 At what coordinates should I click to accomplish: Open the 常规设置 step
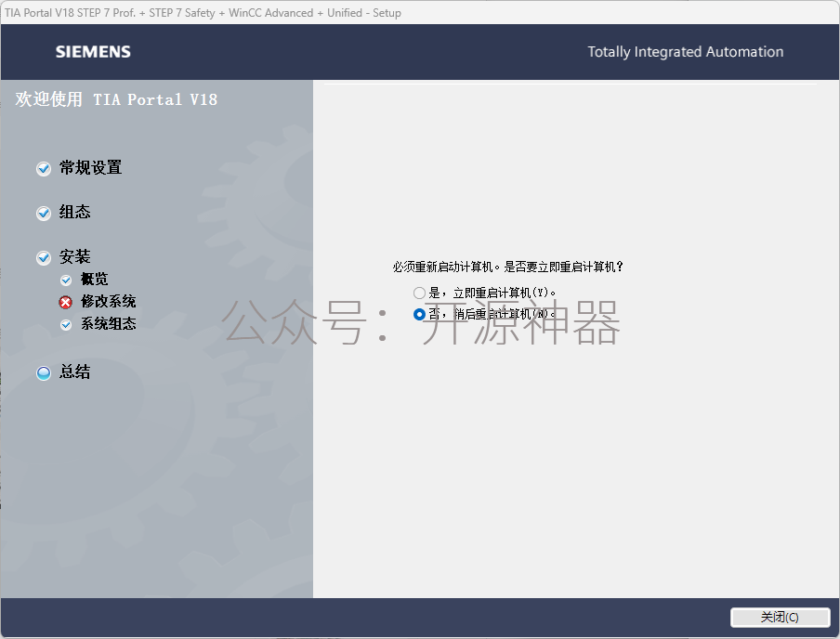click(x=90, y=168)
